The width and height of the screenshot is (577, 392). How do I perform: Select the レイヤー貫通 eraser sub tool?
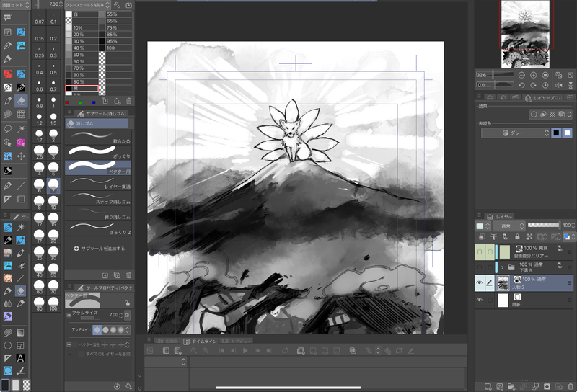point(98,183)
